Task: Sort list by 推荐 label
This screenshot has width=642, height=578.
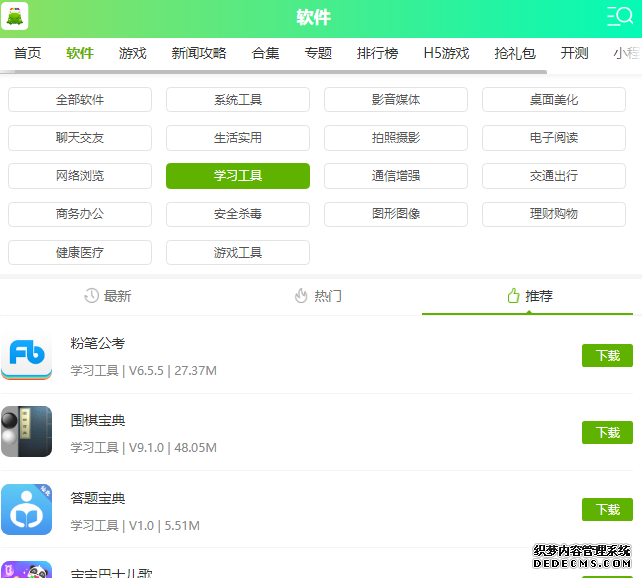Action: point(539,296)
